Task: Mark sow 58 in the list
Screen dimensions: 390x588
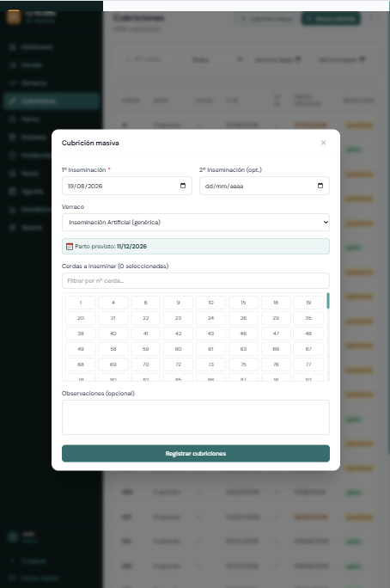Action: [113, 349]
